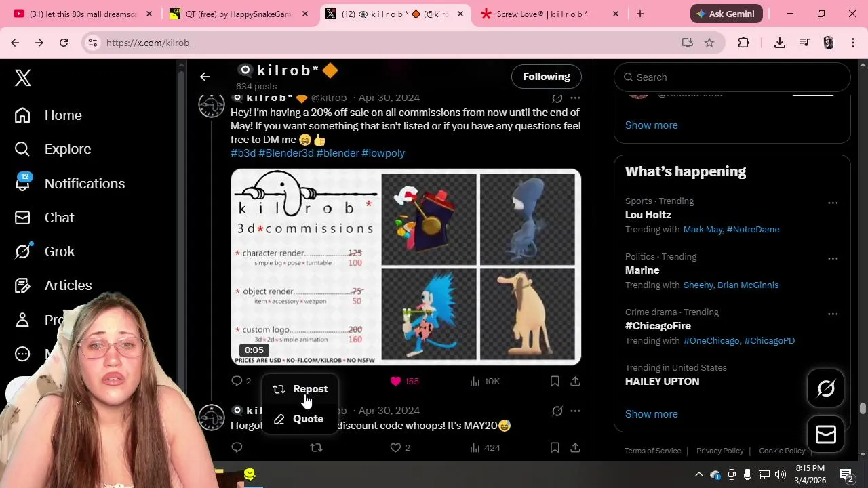Open the #blender hashtag
Screen dimensions: 868x488
pos(338,153)
